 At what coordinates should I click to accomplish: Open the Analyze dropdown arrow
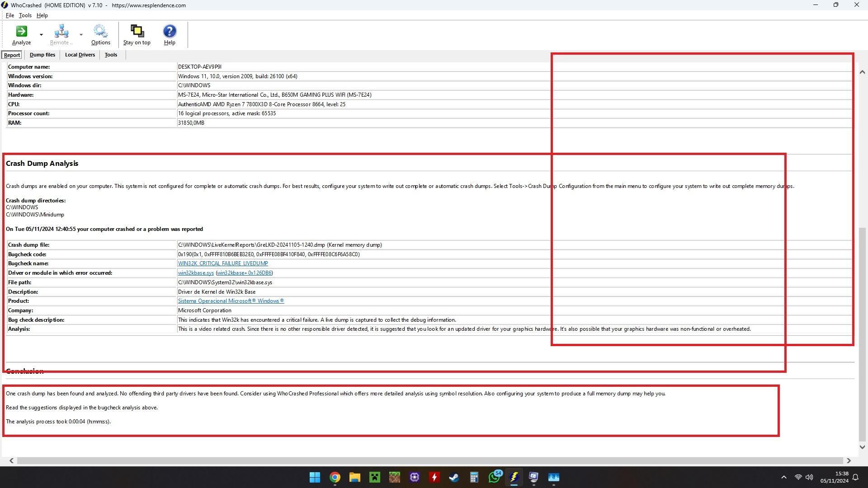pyautogui.click(x=41, y=35)
